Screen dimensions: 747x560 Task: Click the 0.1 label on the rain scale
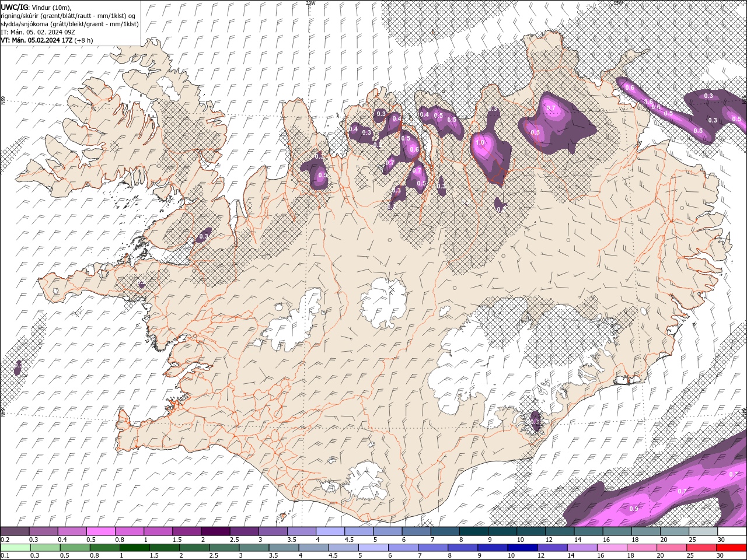pos(5,555)
